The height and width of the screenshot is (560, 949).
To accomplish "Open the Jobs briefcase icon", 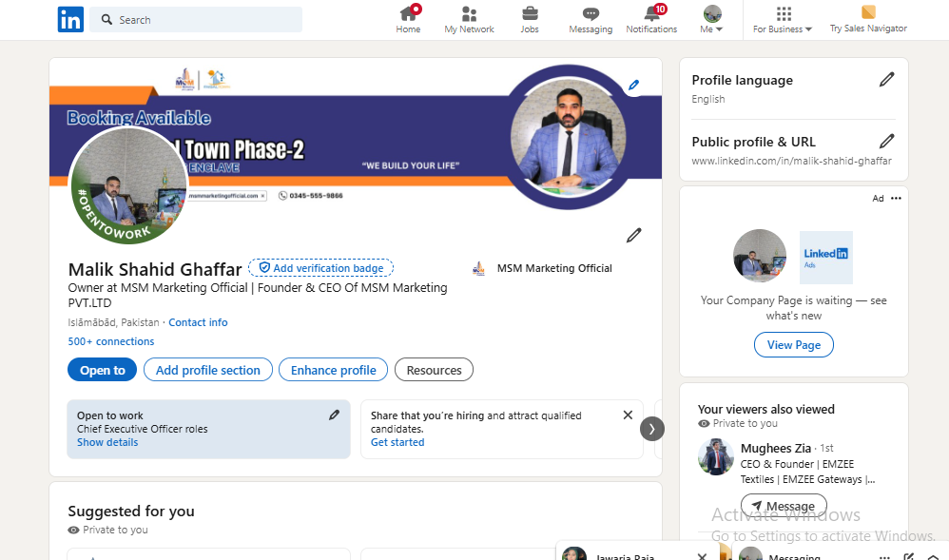I will [530, 14].
